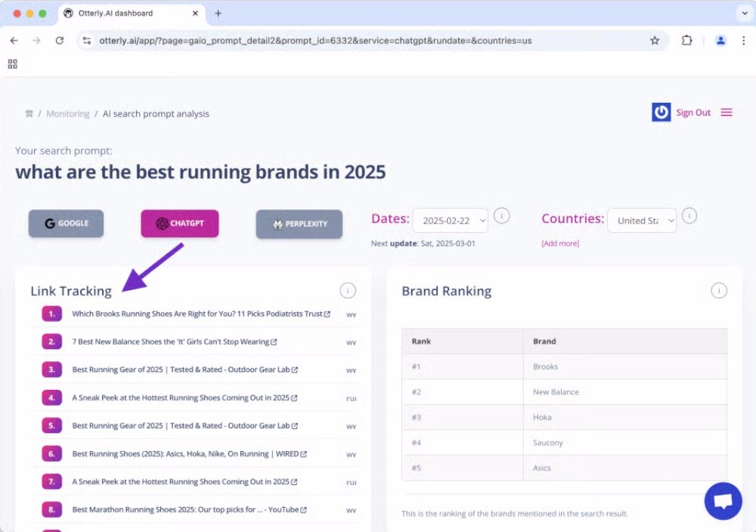The height and width of the screenshot is (532, 756).
Task: Open the WIRED Best Running Shoes link
Action: coord(185,454)
